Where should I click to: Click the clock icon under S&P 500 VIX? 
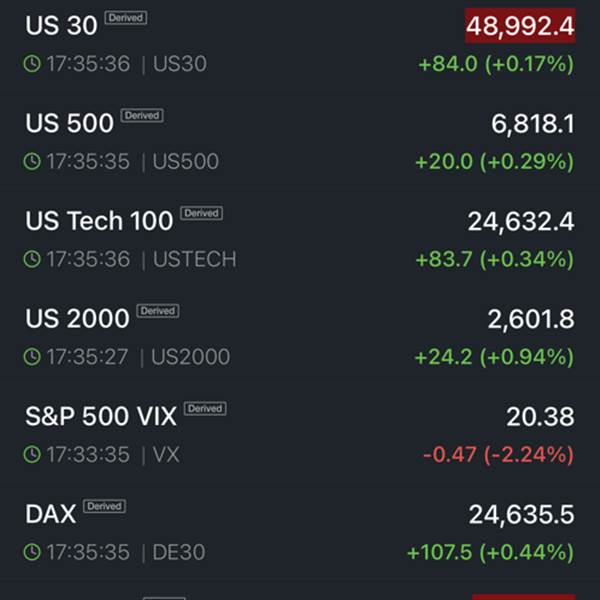(32, 455)
